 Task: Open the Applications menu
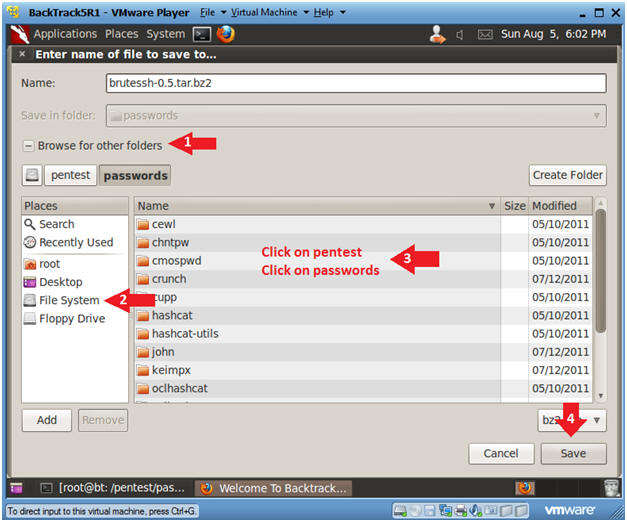(x=65, y=34)
